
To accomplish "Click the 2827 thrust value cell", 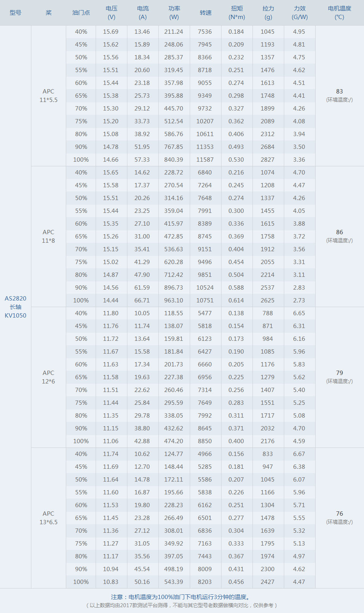I will [x=268, y=160].
